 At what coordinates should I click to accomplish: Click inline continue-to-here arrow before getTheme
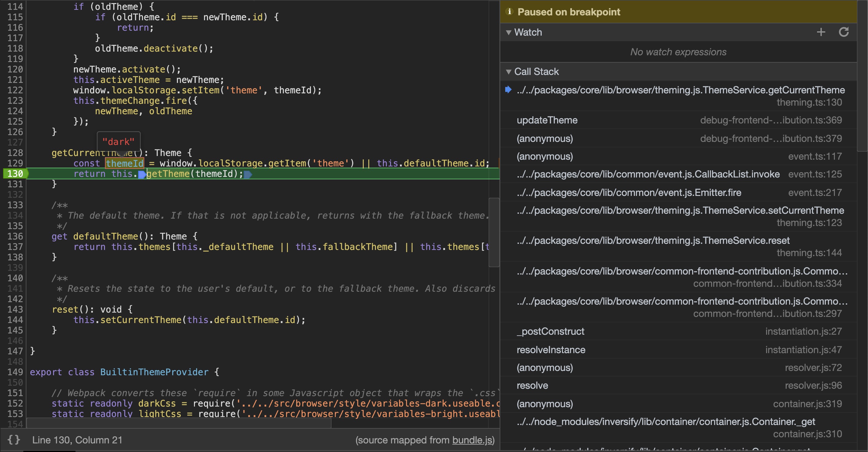pyautogui.click(x=142, y=174)
